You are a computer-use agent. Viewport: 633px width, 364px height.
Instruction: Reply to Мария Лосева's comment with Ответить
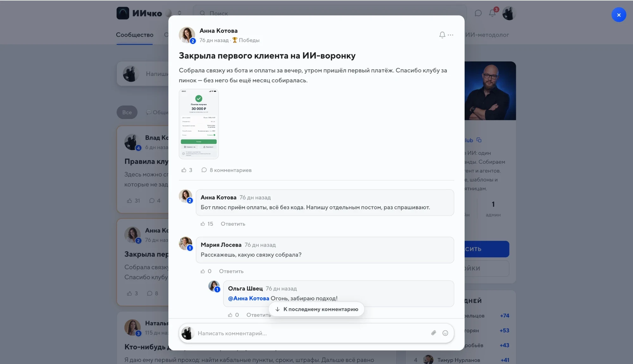coord(231,271)
